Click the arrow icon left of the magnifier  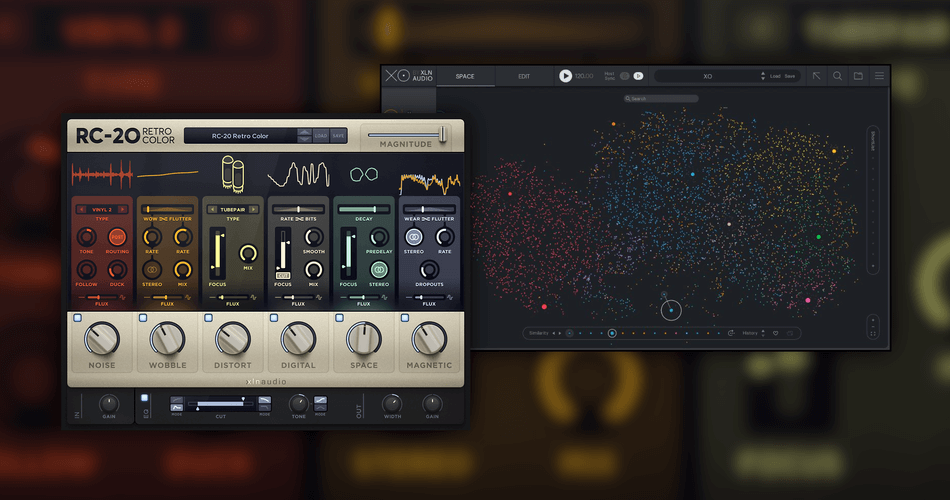[x=817, y=76]
